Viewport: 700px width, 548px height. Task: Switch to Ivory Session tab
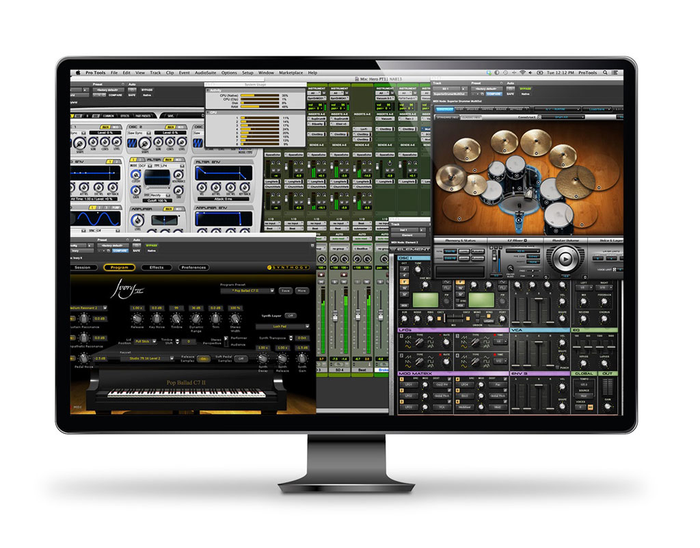coord(83,267)
